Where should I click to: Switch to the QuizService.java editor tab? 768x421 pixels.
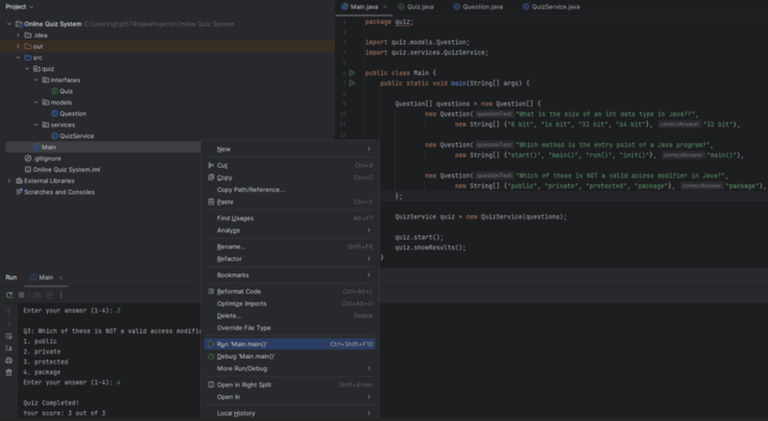554,7
